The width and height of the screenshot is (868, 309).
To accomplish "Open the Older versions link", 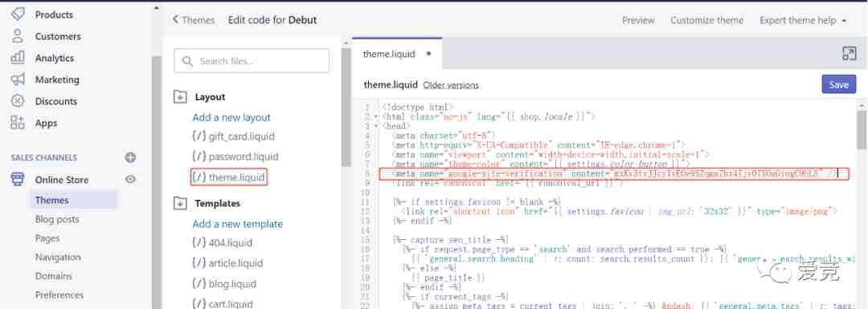I will [x=451, y=85].
